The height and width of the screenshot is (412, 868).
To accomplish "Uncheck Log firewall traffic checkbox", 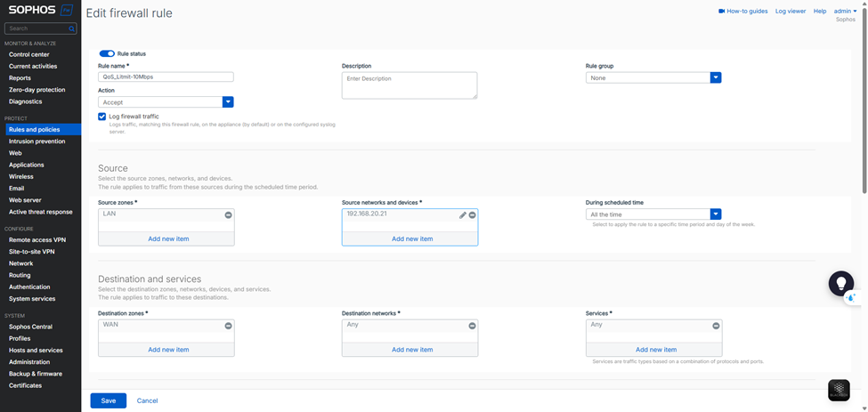I will coord(102,117).
